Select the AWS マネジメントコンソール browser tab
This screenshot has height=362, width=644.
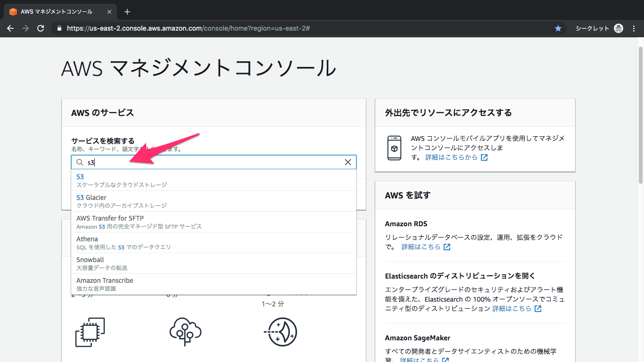click(x=60, y=12)
